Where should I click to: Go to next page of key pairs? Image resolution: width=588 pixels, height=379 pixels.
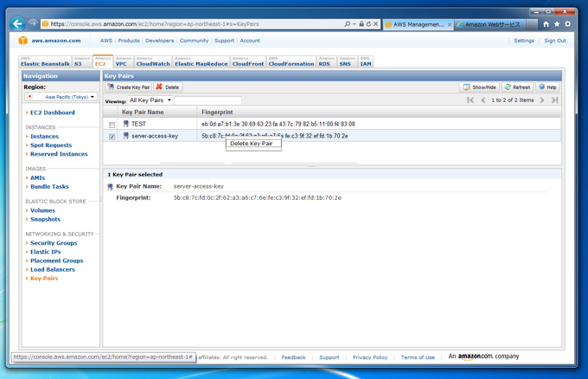(542, 100)
